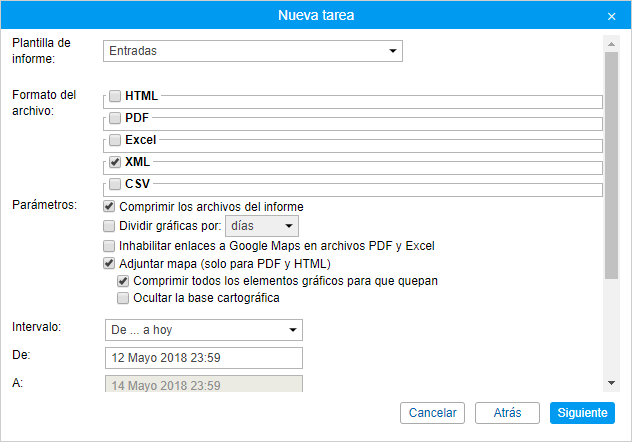Uncheck the XML format checkbox
The height and width of the screenshot is (442, 632).
pyautogui.click(x=115, y=162)
